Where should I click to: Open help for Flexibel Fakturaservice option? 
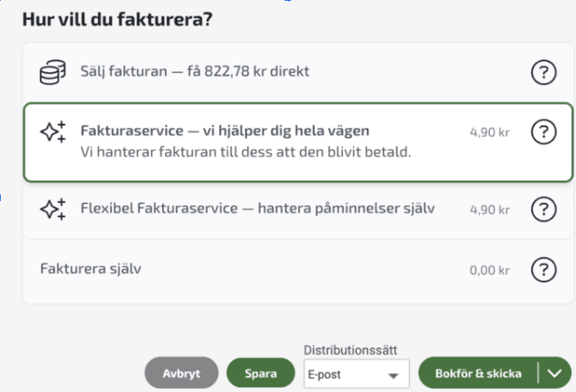pos(543,208)
